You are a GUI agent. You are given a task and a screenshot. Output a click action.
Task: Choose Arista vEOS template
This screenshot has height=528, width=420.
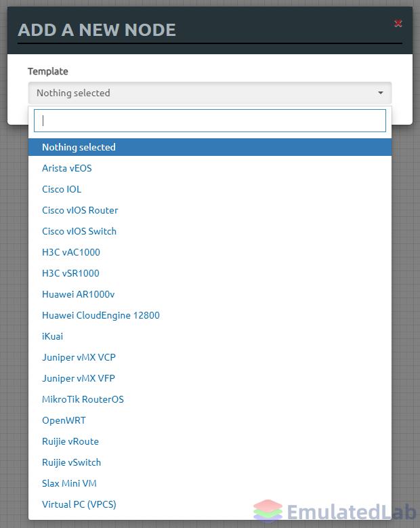[x=210, y=168]
